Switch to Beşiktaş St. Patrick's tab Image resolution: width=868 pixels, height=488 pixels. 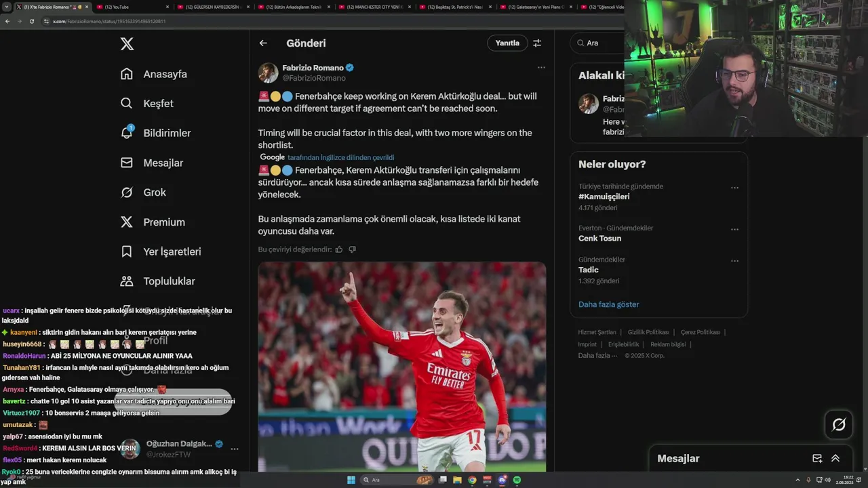(x=454, y=7)
